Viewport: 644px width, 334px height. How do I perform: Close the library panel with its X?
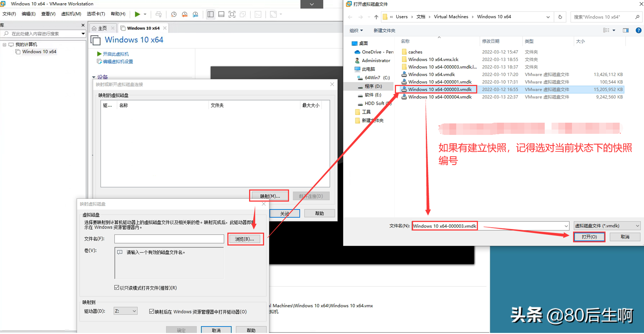(83, 25)
